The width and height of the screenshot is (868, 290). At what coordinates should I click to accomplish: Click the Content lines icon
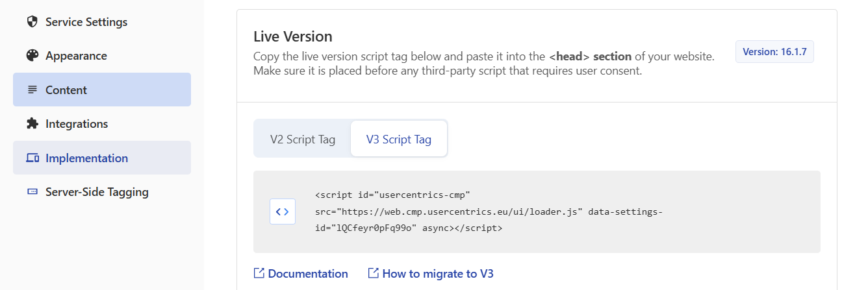[x=32, y=90]
